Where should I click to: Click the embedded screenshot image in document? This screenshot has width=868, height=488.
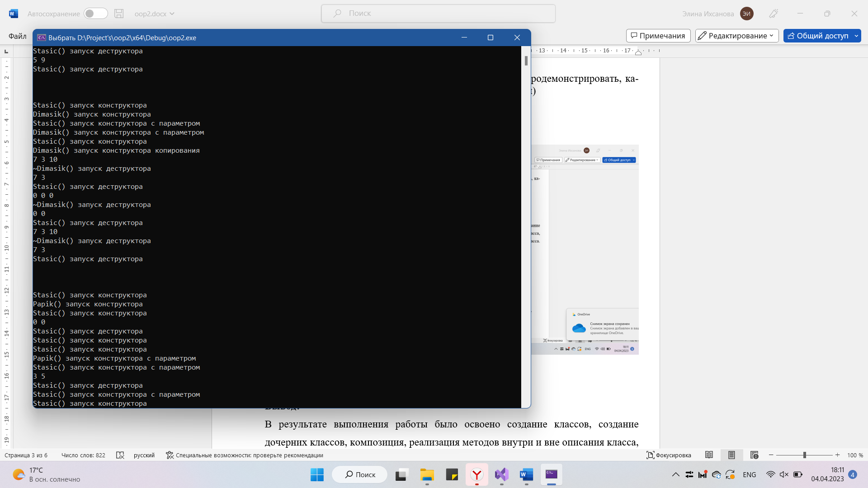[585, 249]
